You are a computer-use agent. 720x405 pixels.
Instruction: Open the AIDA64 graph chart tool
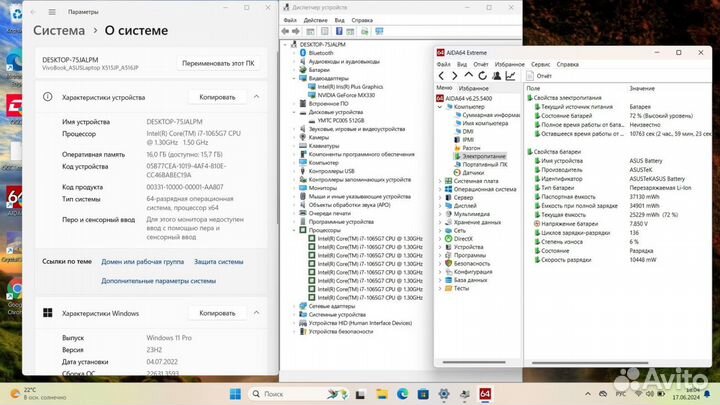pos(510,76)
